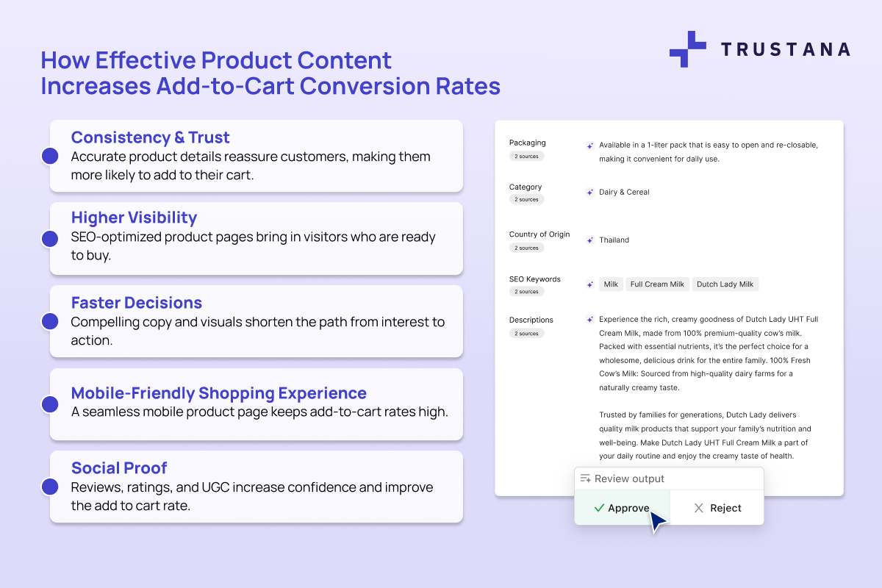This screenshot has width=882, height=588.
Task: Click the text about seamless mobile product page
Action: (x=259, y=412)
